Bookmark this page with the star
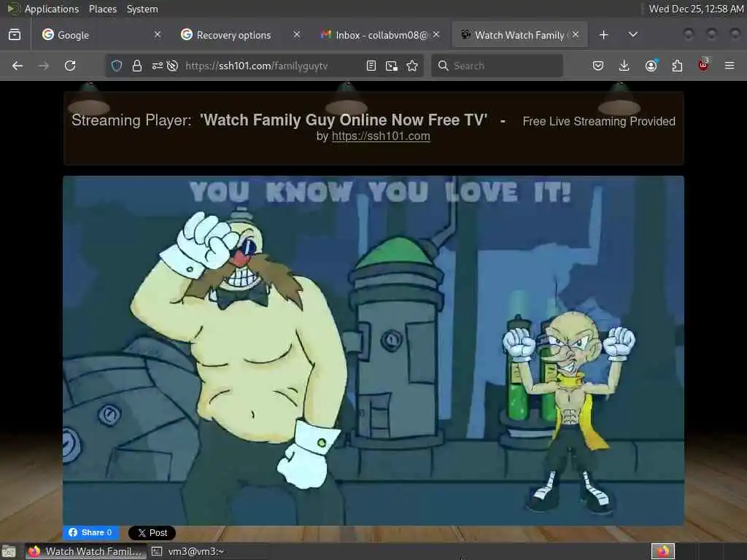 (413, 66)
